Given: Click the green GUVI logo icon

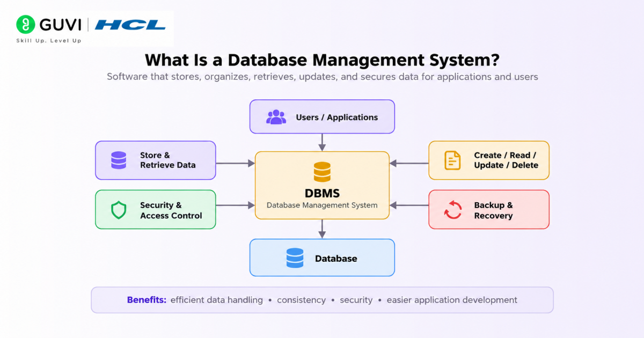Looking at the screenshot, I should click(26, 24).
